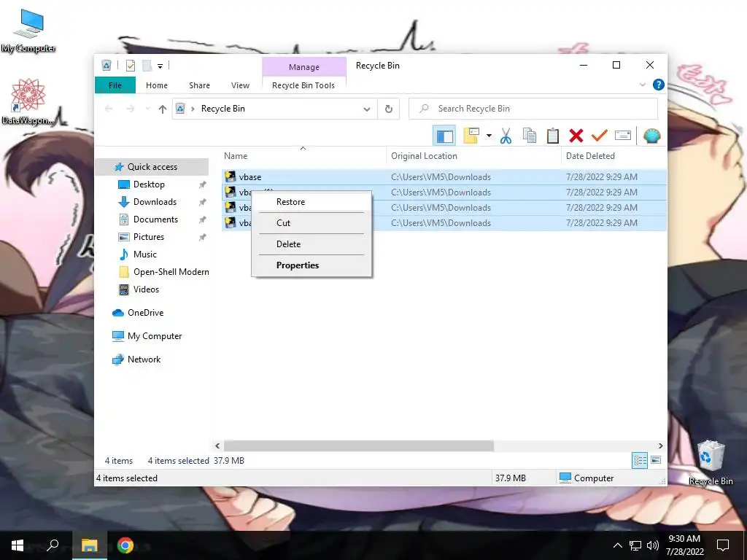This screenshot has width=747, height=560.
Task: Open Classic Explorer settings shell icon
Action: [x=651, y=136]
